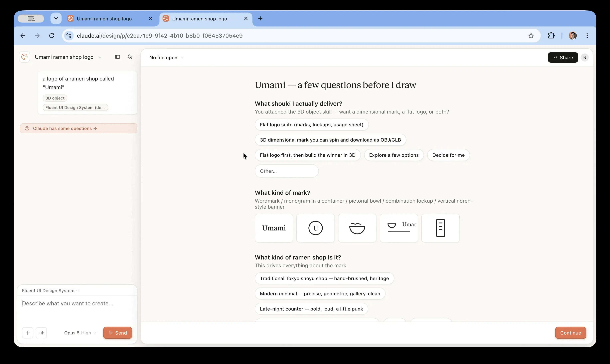The image size is (610, 364).
Task: Select the active Umami ramen shop logo tab
Action: click(205, 19)
